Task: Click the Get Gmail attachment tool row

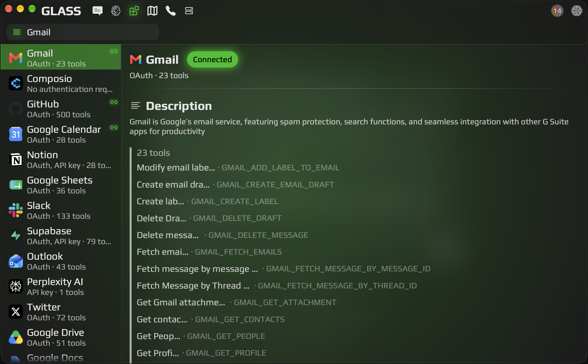Action: click(236, 302)
